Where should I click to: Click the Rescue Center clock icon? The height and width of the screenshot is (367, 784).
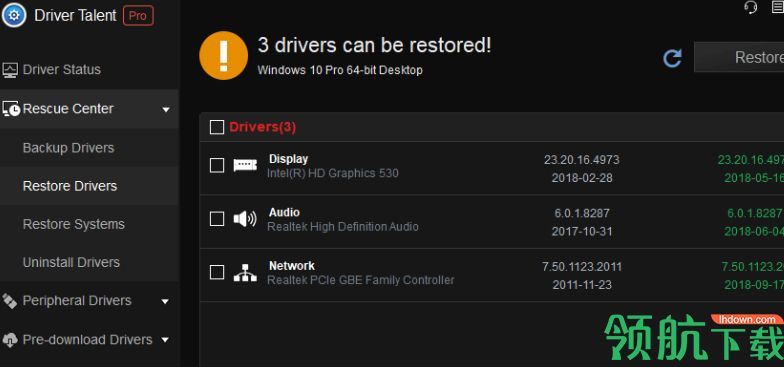[11, 109]
